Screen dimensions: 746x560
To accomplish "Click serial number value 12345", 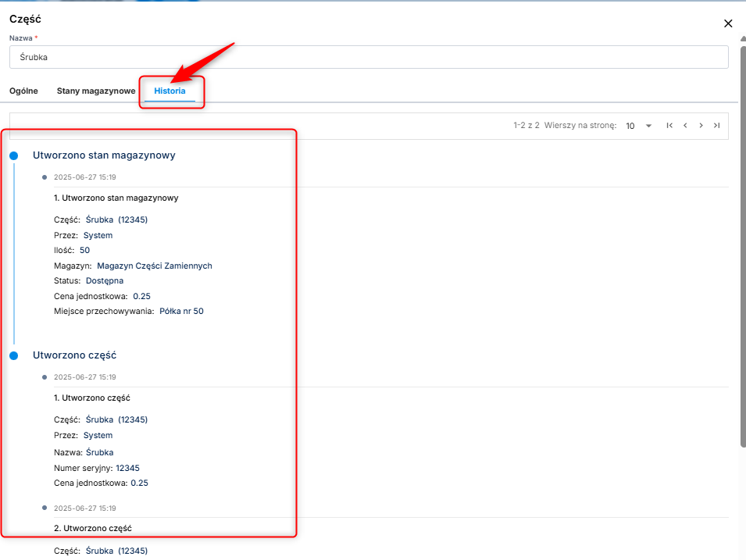I will pyautogui.click(x=127, y=468).
